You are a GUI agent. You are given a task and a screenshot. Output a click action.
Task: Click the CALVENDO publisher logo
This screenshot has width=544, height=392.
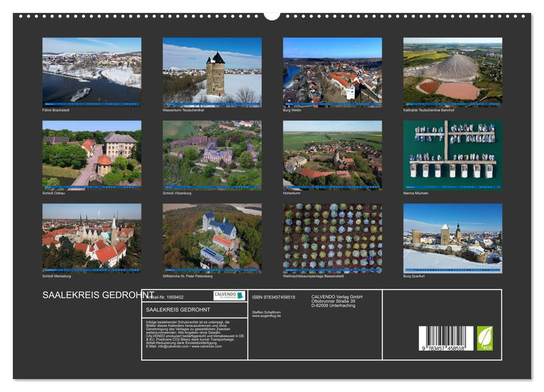pos(225,295)
